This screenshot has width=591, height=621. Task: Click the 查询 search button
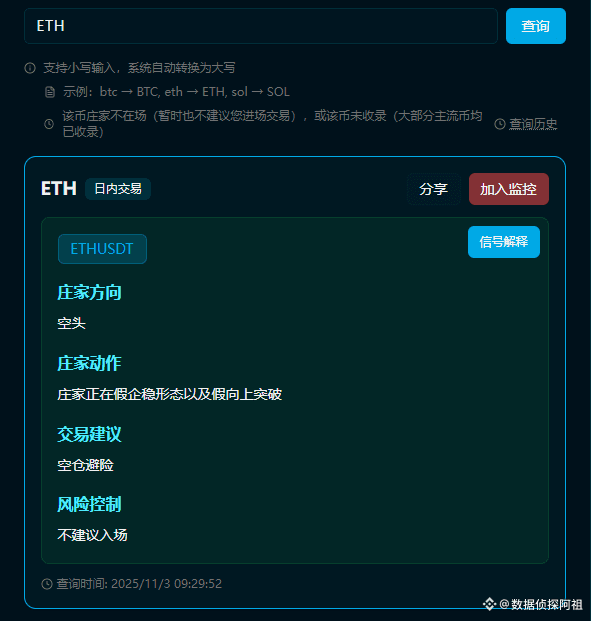[536, 26]
